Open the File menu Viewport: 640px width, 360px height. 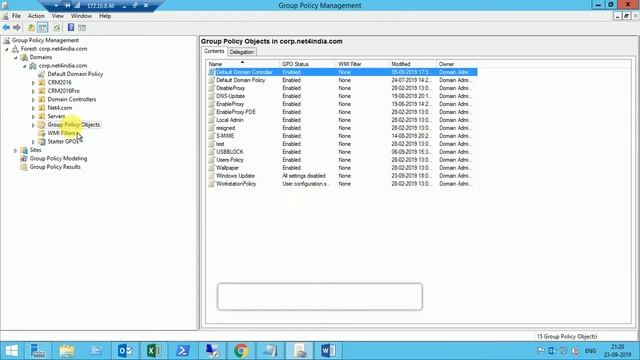16,16
